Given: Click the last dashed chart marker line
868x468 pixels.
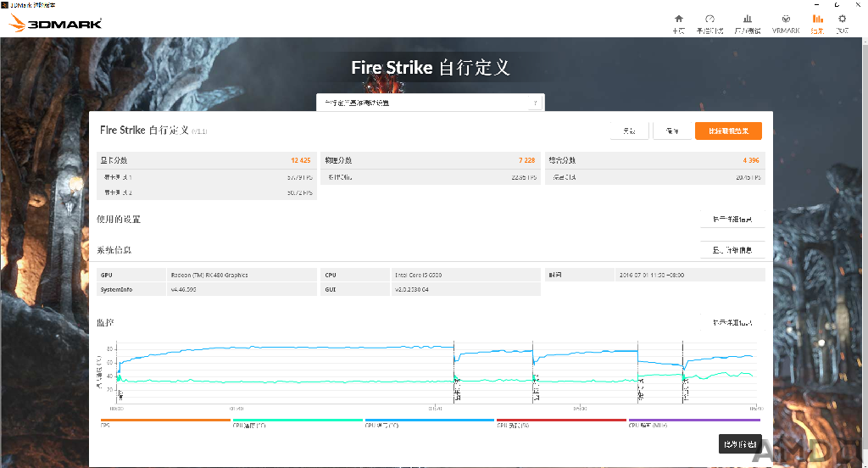Looking at the screenshot, I should click(x=682, y=371).
